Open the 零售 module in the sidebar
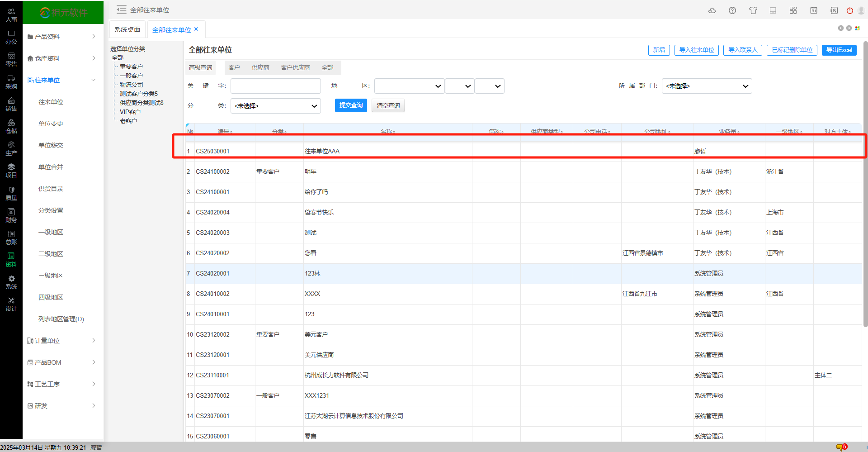 click(x=11, y=59)
